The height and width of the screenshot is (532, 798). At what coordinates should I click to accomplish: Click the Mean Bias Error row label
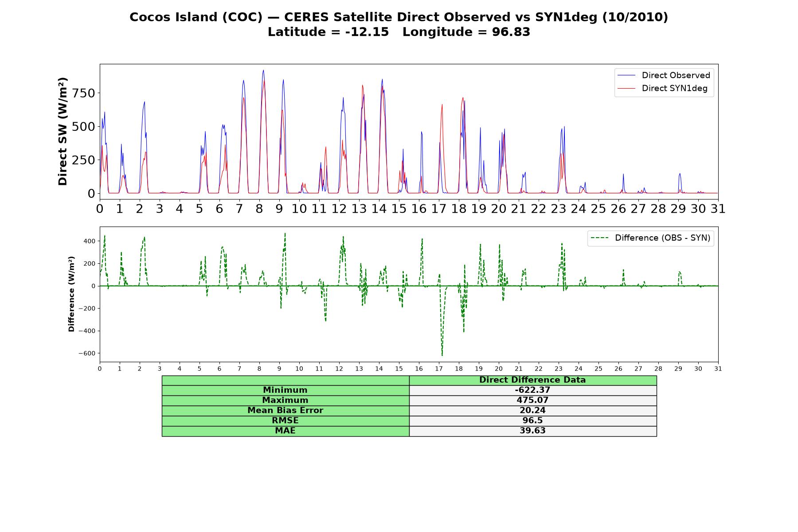285,411
